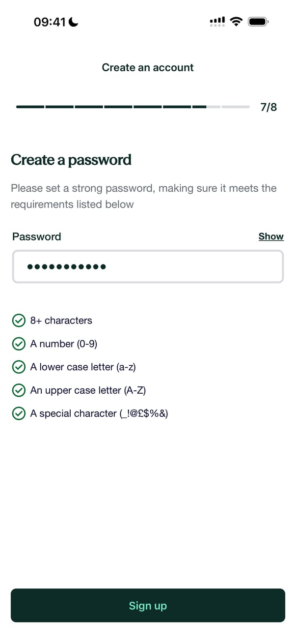This screenshot has width=296, height=644.
Task: Click the number requirement checkmark icon
Action: coord(19,344)
